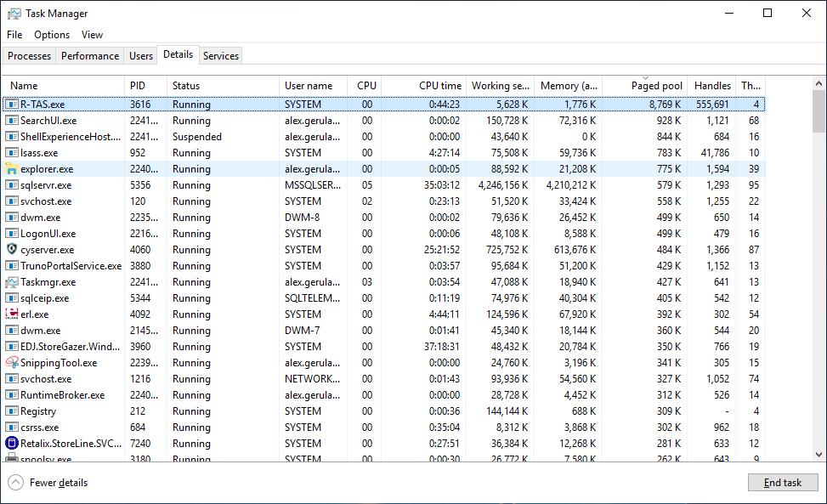The image size is (827, 504).
Task: Switch to the Performance tab
Action: pos(90,56)
